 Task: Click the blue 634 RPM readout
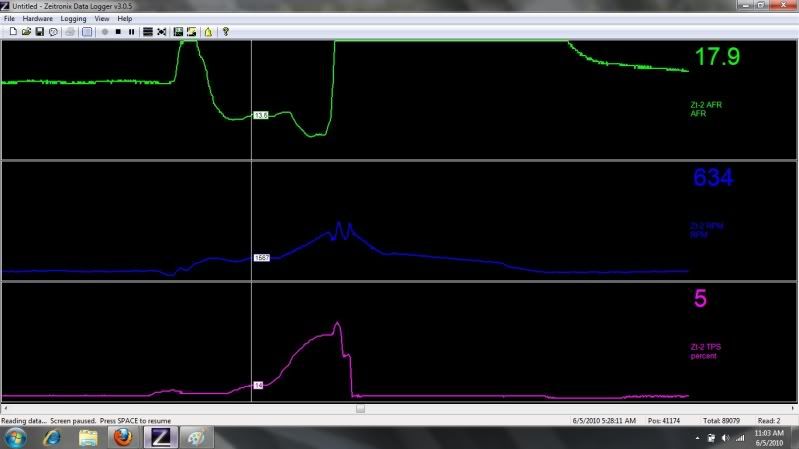[713, 177]
